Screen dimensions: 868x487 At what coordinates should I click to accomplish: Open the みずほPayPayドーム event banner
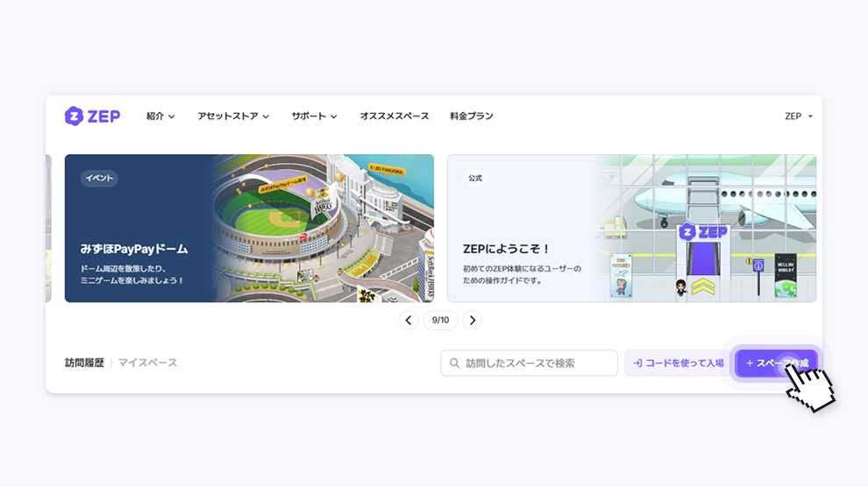(249, 229)
